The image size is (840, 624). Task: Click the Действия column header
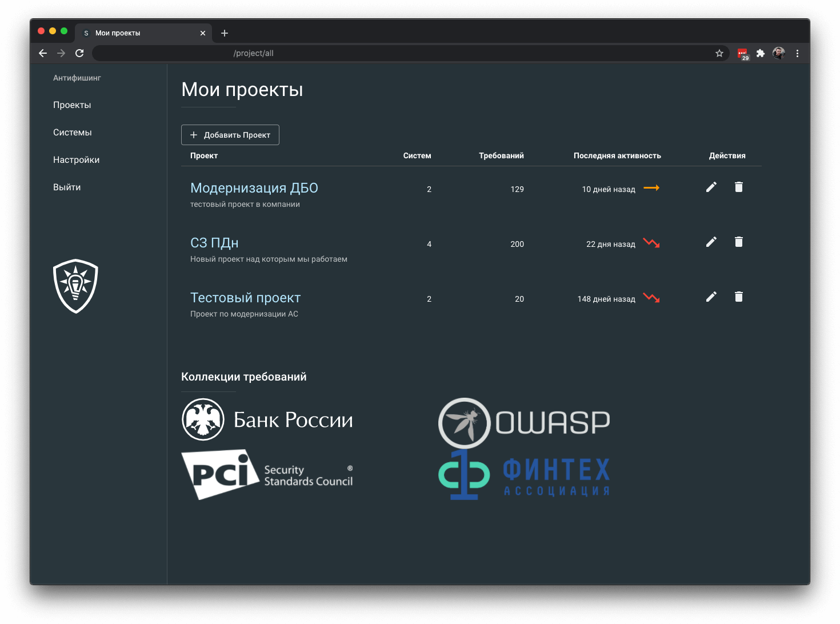[727, 155]
